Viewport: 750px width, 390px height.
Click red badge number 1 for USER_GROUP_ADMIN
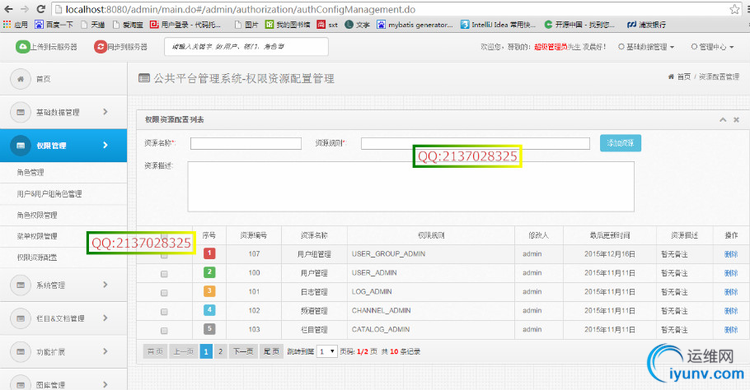[209, 253]
